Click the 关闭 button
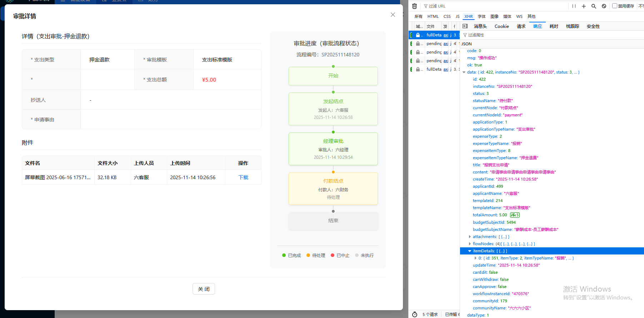The image size is (644, 318). 204,289
